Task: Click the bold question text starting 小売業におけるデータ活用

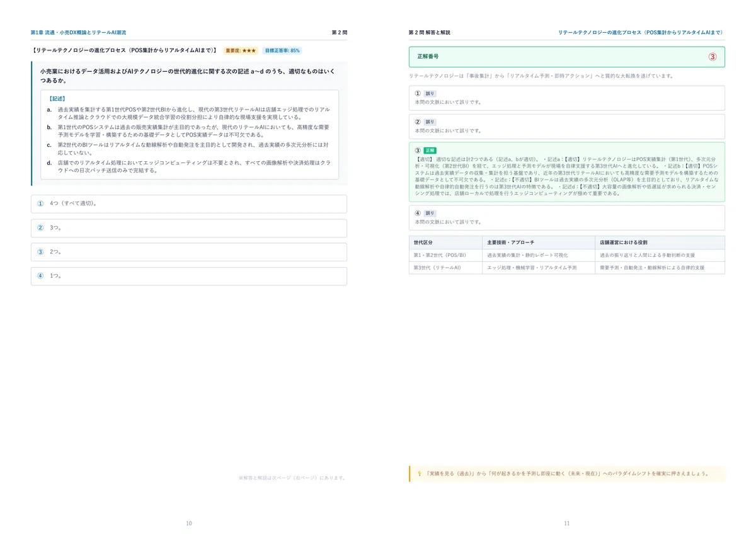Action: (187, 76)
